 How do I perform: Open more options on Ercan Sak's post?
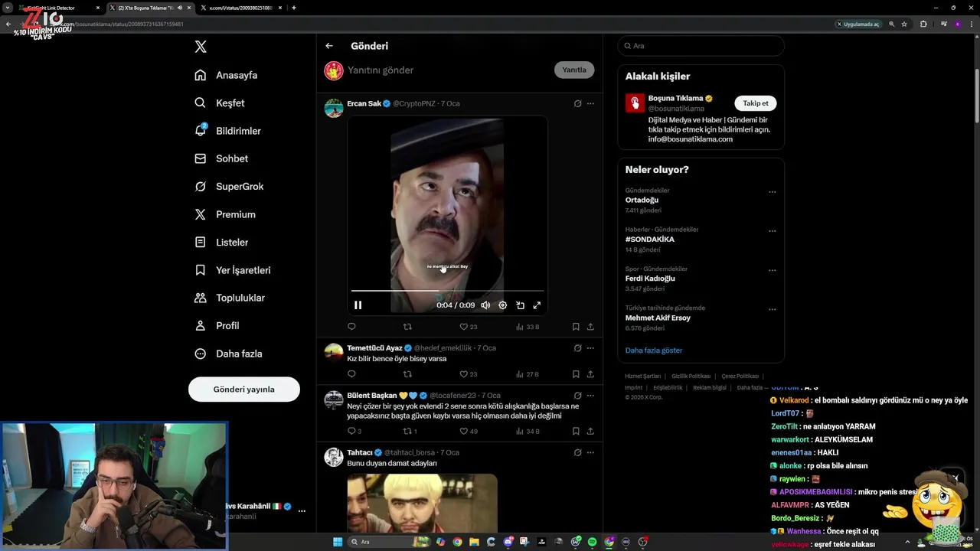[590, 103]
